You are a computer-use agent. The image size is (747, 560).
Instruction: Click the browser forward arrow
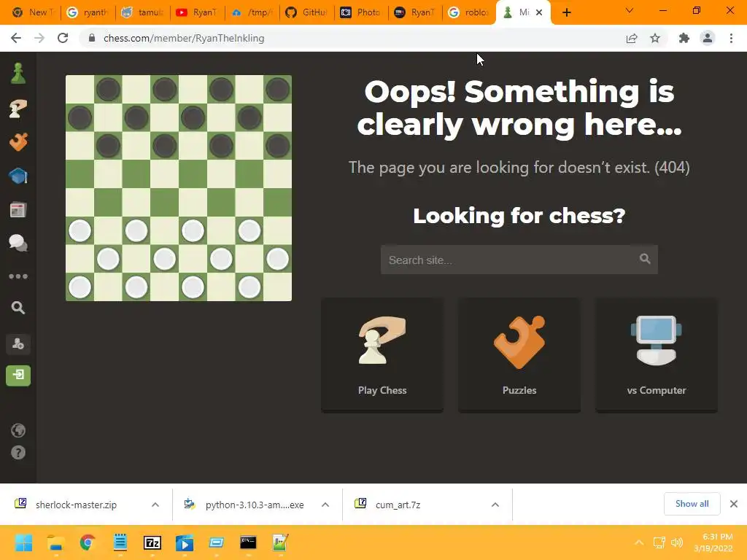click(39, 38)
